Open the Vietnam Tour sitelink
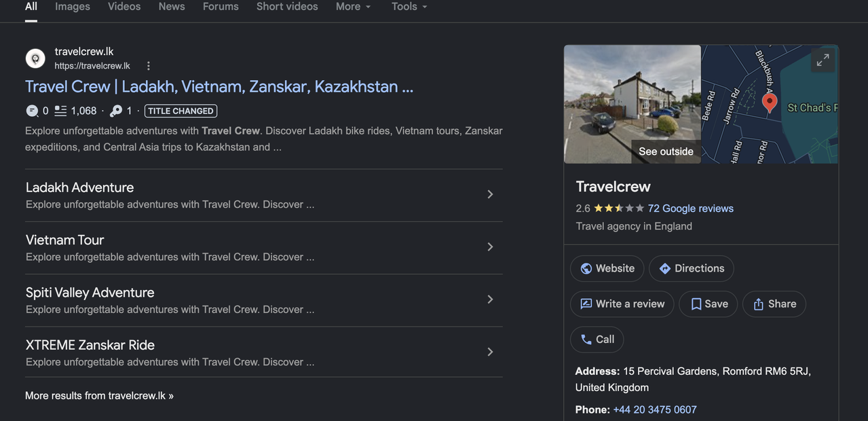Viewport: 868px width, 421px height. (x=64, y=240)
